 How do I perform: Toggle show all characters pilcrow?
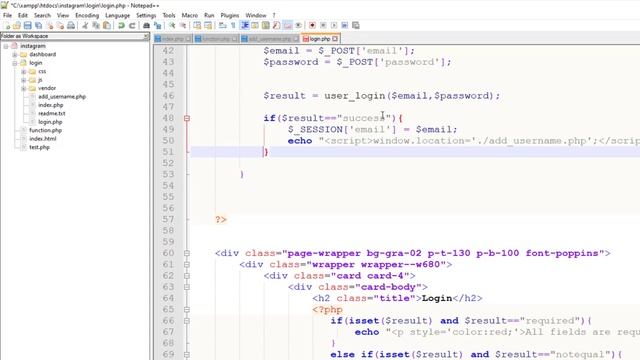click(x=233, y=25)
